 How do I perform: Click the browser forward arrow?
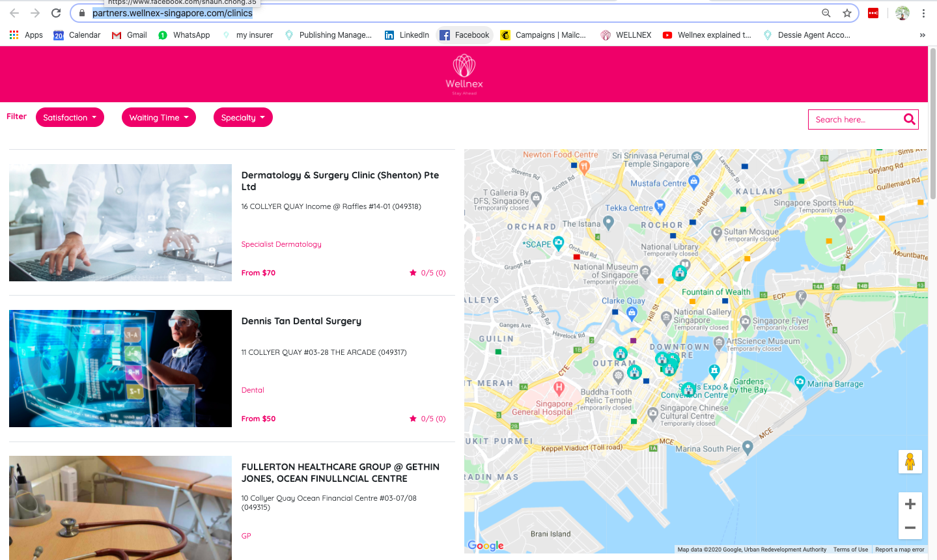tap(35, 13)
